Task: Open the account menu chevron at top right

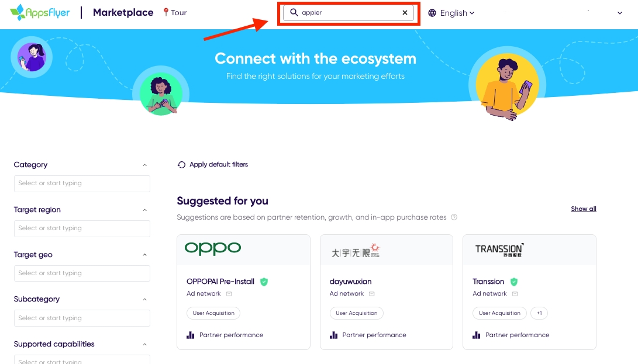Action: tap(620, 13)
